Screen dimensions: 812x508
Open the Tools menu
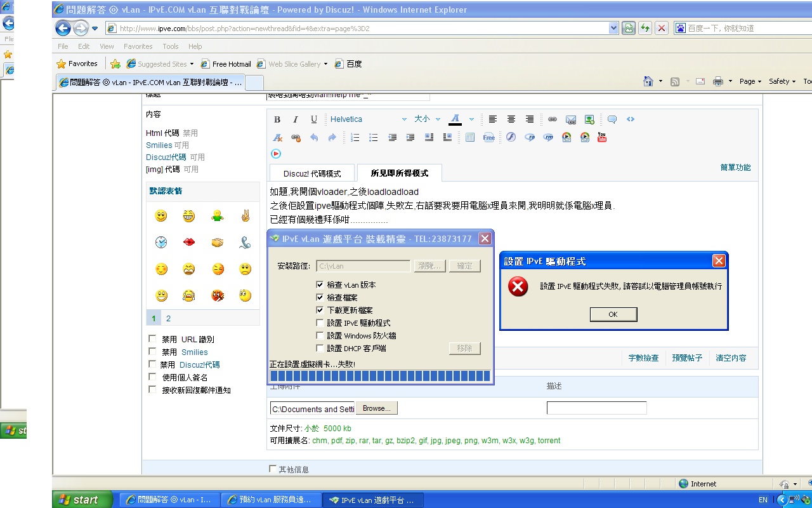171,46
